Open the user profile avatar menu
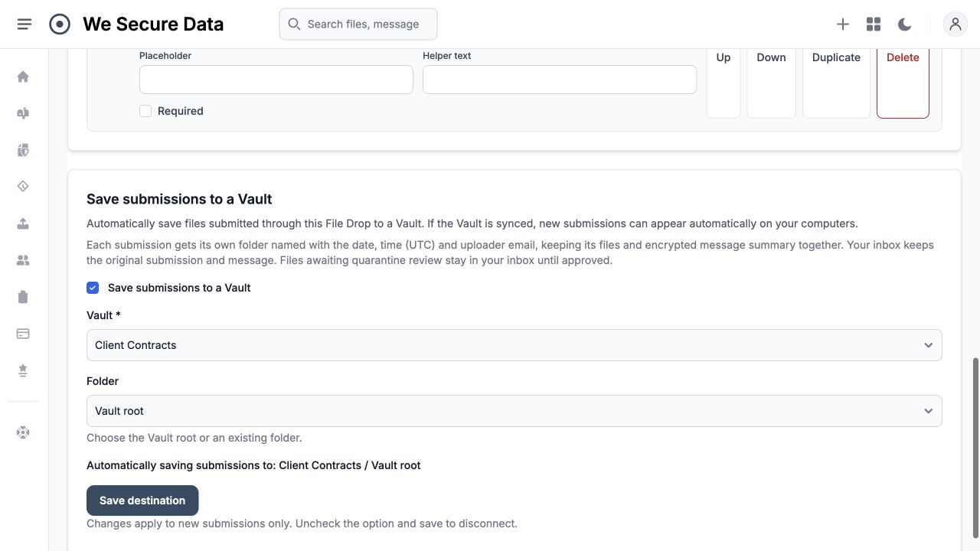 pyautogui.click(x=955, y=24)
